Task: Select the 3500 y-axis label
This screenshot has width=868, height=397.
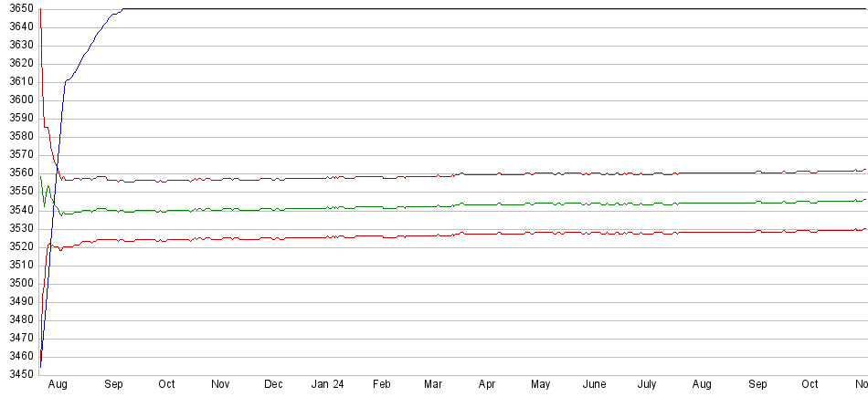Action: pos(17,283)
